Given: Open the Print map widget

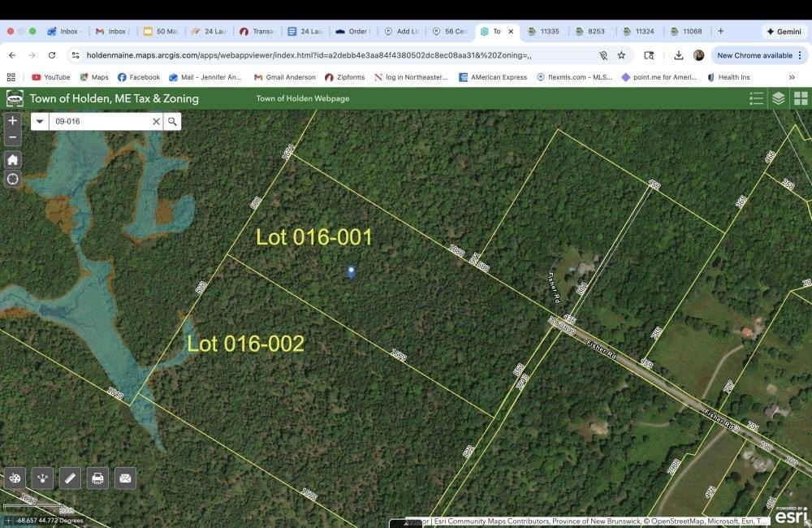Looking at the screenshot, I should (x=97, y=478).
